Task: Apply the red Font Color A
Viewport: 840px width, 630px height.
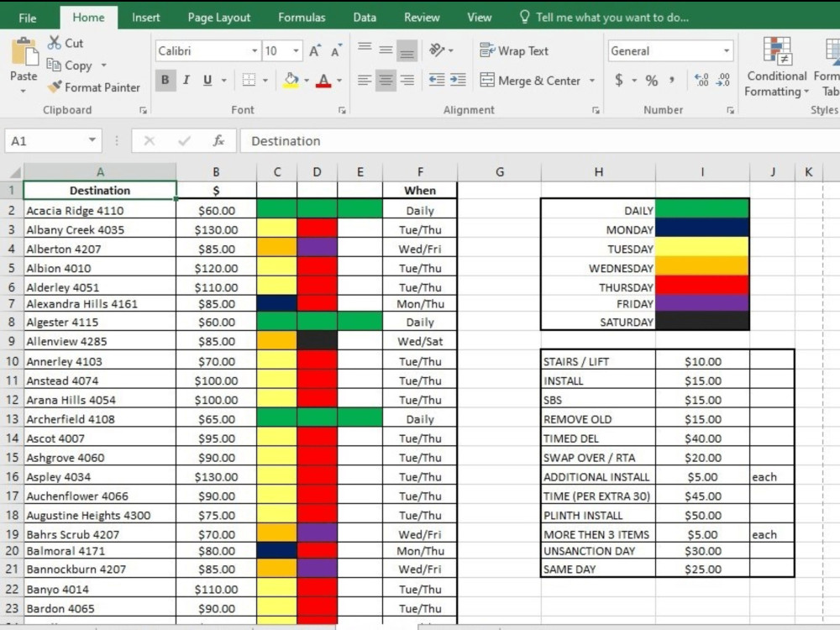Action: 323,80
